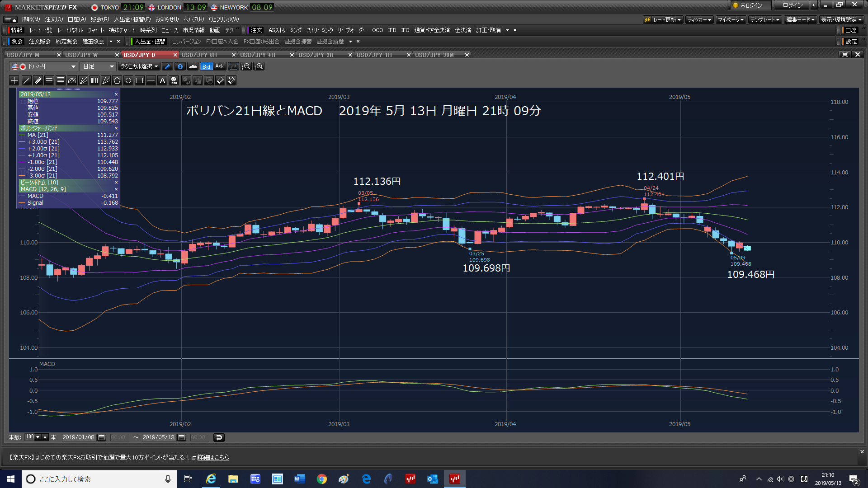
Task: Select the horizontal line tool
Action: pos(151,81)
